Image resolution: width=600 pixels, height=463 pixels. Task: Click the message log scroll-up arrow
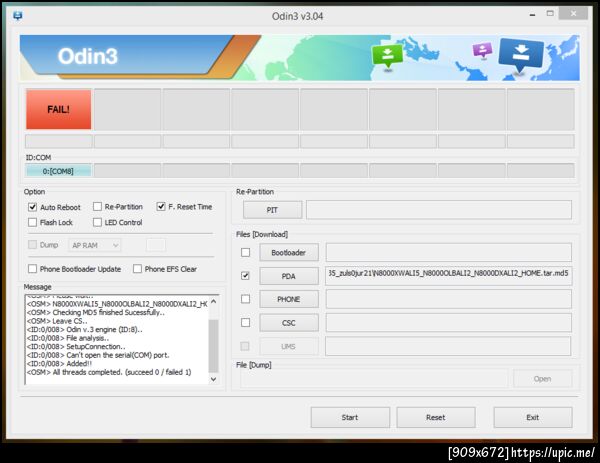[214, 302]
